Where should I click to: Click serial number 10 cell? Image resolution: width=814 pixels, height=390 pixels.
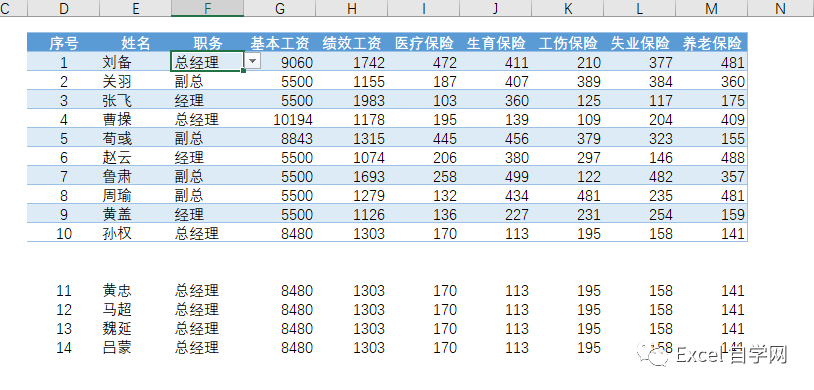coord(64,233)
